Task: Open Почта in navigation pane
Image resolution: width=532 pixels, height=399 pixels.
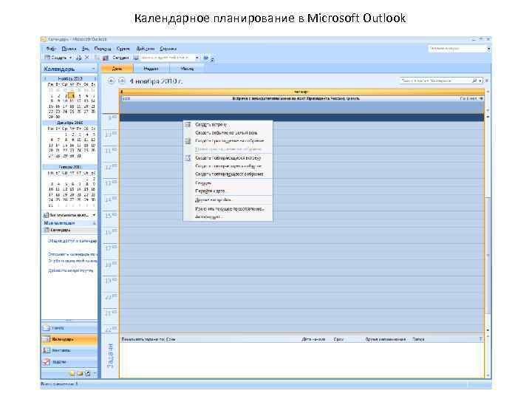Action: point(69,328)
